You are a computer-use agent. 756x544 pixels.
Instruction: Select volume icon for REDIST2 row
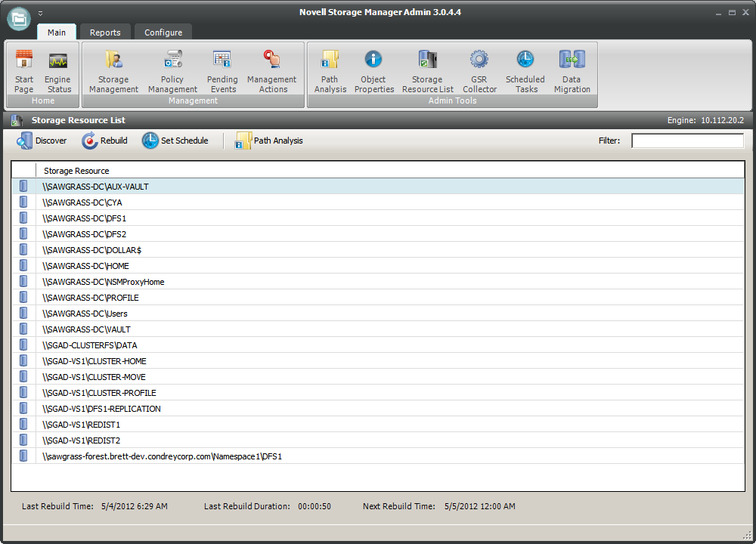point(23,440)
